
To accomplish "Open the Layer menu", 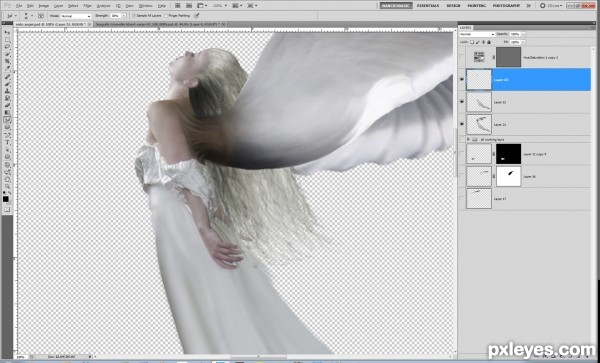I will pyautogui.click(x=59, y=6).
